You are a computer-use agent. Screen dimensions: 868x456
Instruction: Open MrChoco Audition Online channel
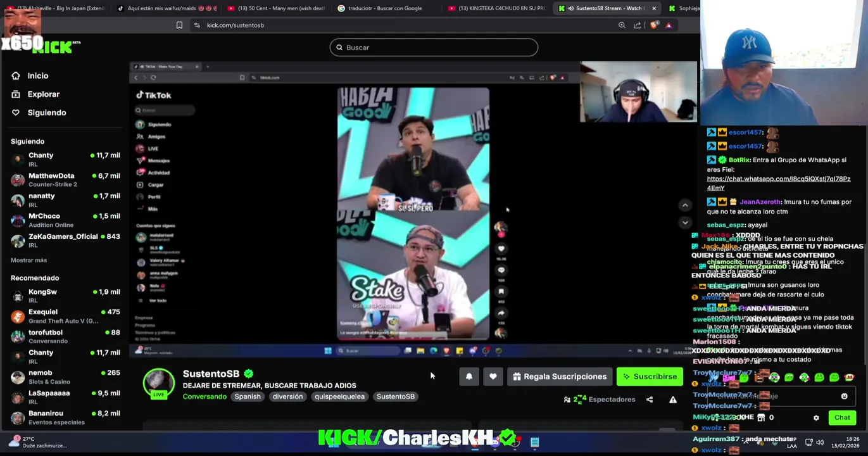(x=66, y=220)
